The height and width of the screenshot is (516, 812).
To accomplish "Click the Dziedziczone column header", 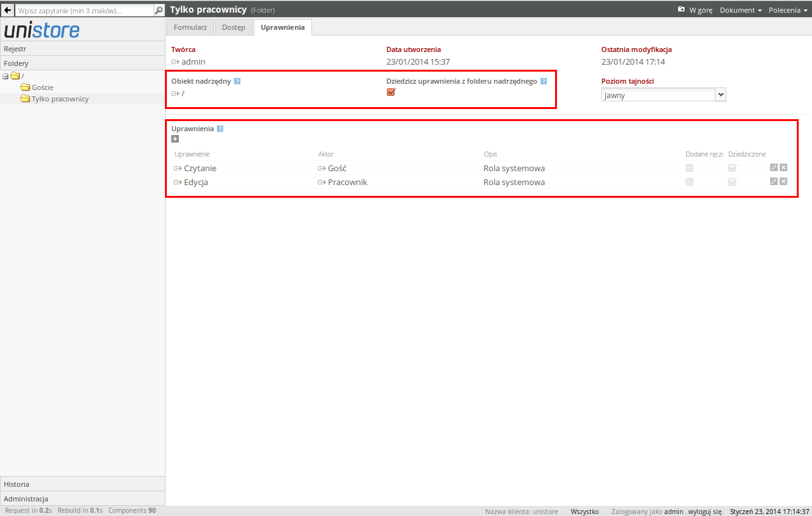I will [x=747, y=154].
